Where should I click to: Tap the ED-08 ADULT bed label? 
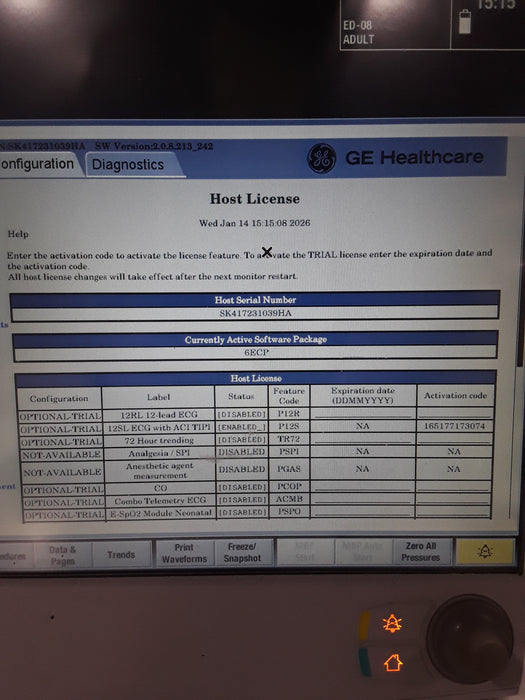click(358, 32)
